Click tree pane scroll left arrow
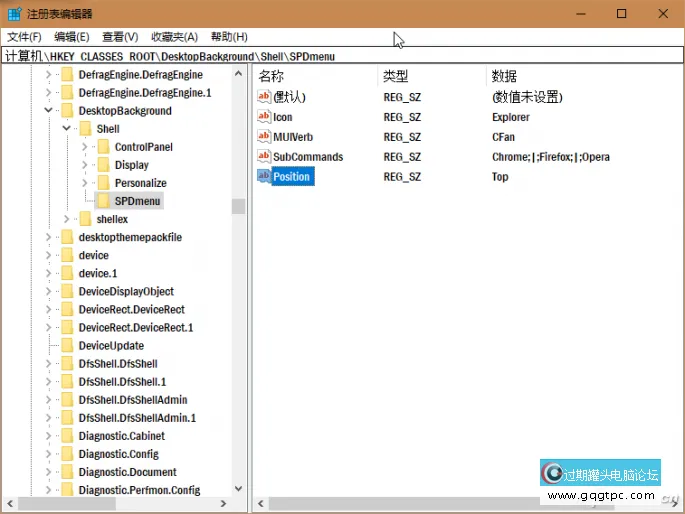This screenshot has height=514, width=685. (10, 504)
